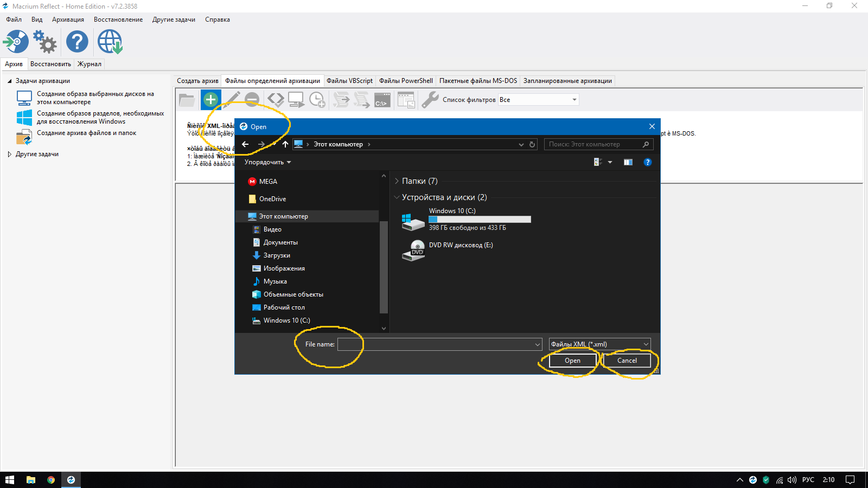Open the Восстановление menu
Image resolution: width=868 pixels, height=488 pixels.
(x=118, y=20)
